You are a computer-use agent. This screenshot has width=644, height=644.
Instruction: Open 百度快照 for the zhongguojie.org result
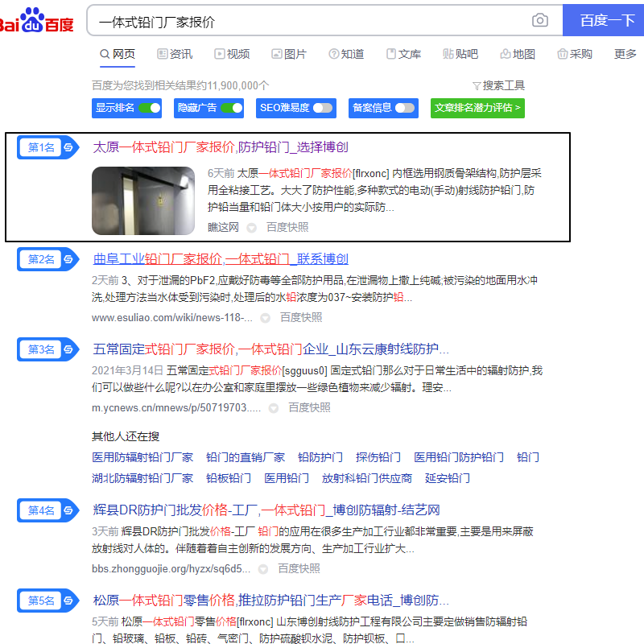(x=299, y=569)
